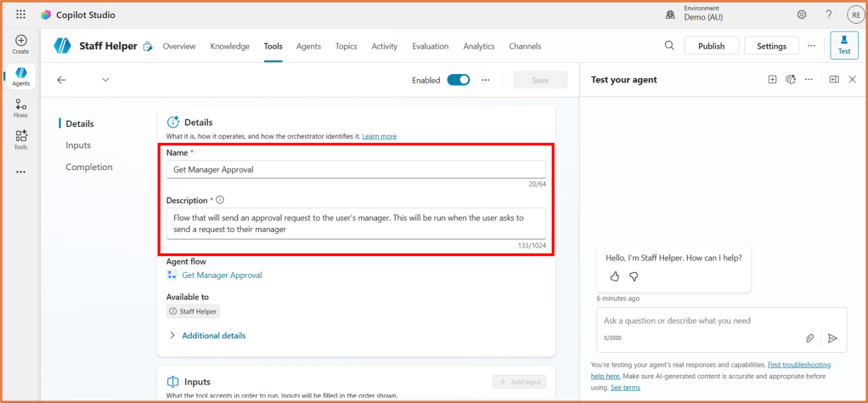Open Tools in the left sidebar
Screen dimensions: 868x403
(20, 139)
